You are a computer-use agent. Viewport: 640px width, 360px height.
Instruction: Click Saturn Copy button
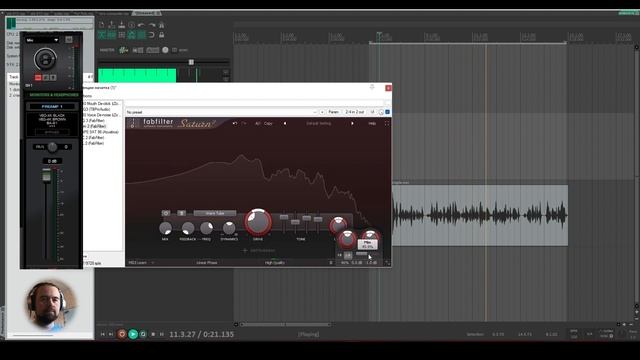tap(268, 123)
